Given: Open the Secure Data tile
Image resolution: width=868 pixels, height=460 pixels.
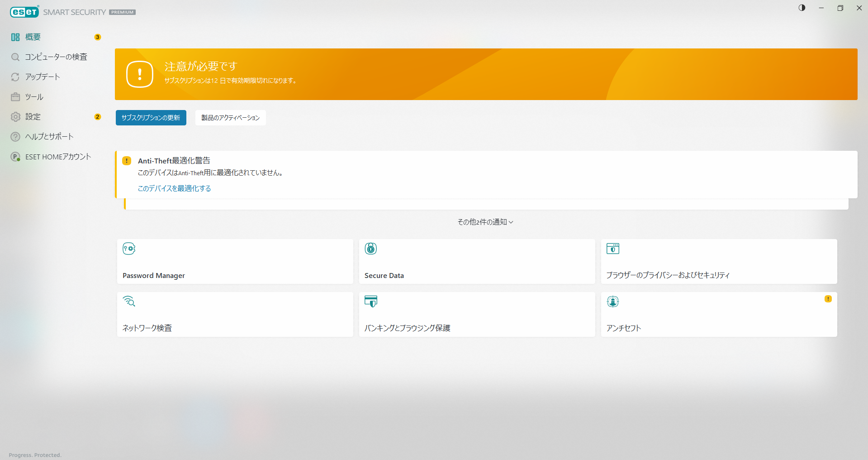Looking at the screenshot, I should click(x=477, y=262).
